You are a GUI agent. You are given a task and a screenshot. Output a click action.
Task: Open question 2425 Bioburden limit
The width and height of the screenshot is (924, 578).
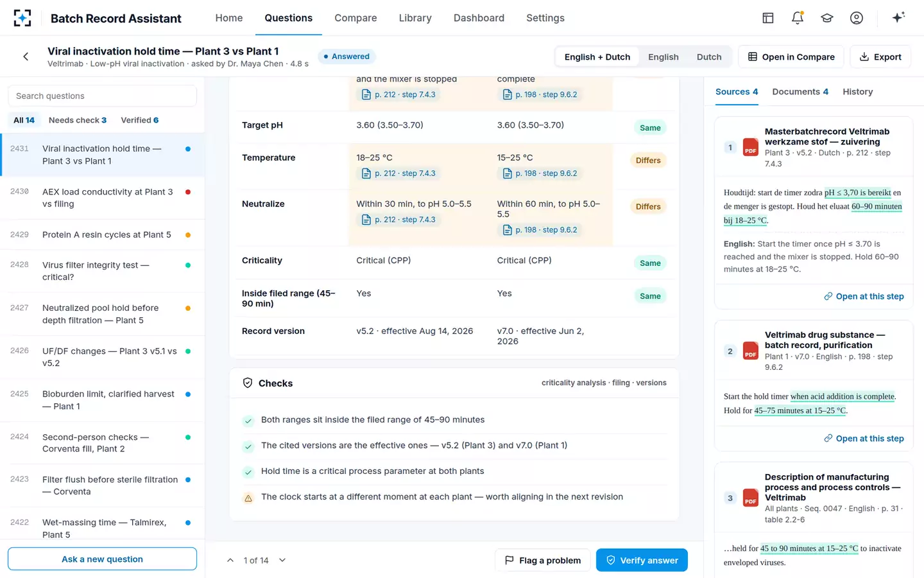click(x=103, y=400)
